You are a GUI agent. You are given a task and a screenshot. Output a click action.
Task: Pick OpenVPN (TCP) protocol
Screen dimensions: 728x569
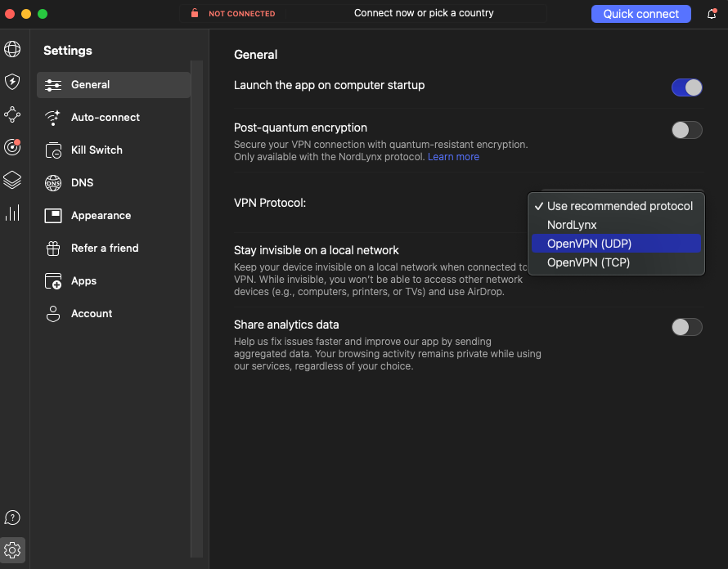[x=616, y=262]
